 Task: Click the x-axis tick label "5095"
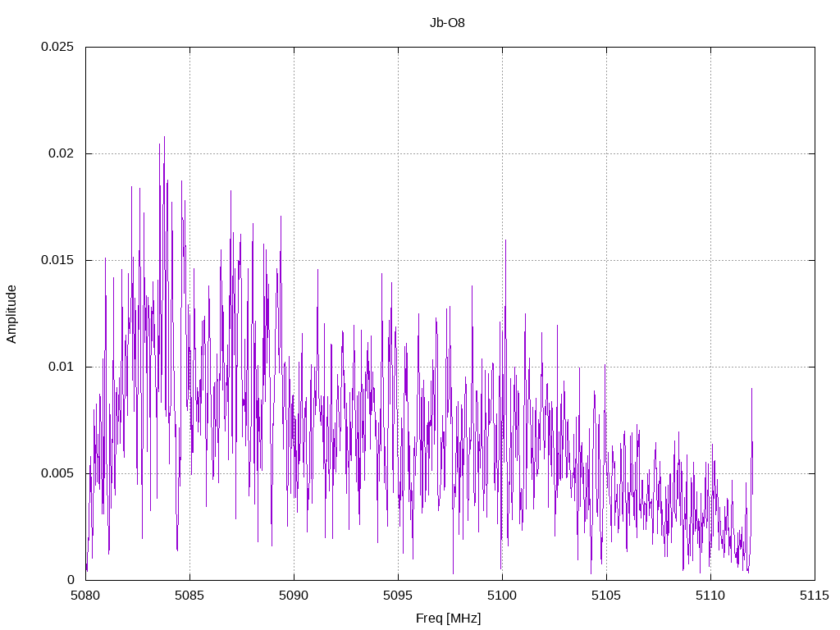(x=398, y=596)
